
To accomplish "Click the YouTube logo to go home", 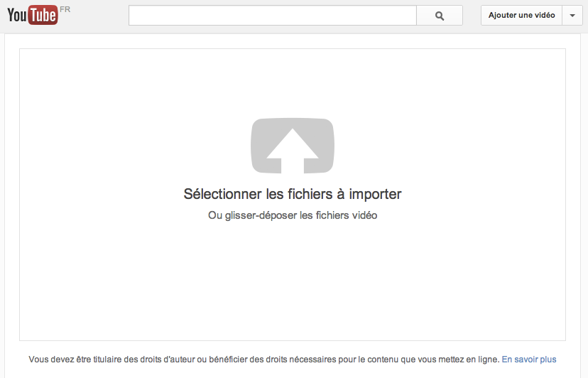I will point(33,15).
